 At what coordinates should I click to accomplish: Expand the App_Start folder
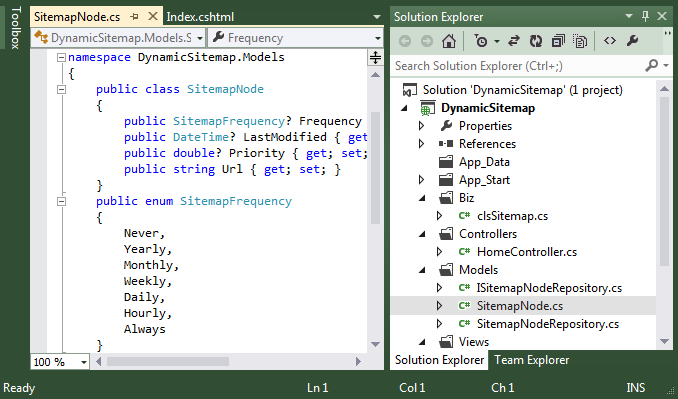(422, 180)
